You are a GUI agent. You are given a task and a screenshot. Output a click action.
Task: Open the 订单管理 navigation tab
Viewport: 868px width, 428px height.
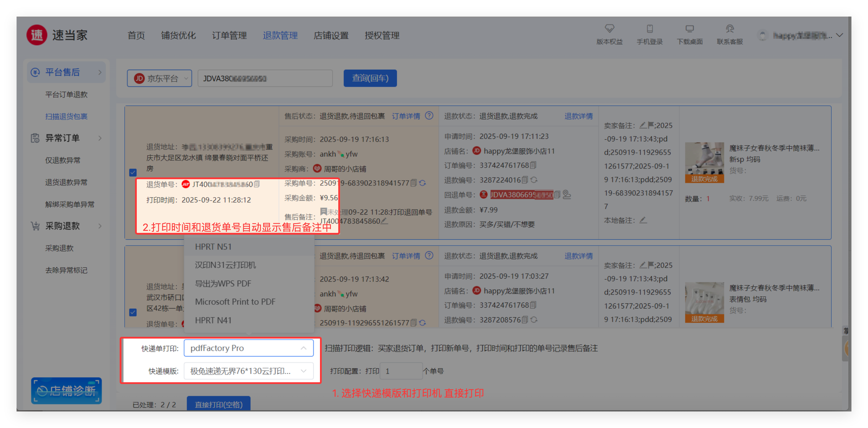click(229, 35)
